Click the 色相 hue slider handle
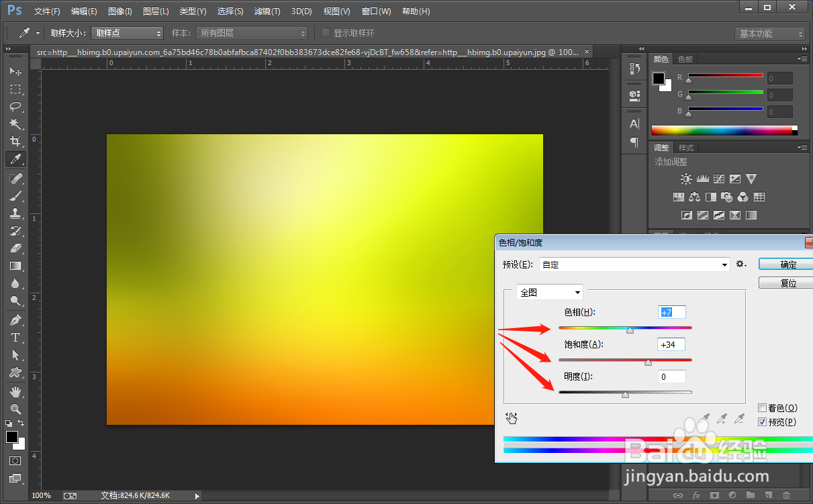 coord(630,330)
